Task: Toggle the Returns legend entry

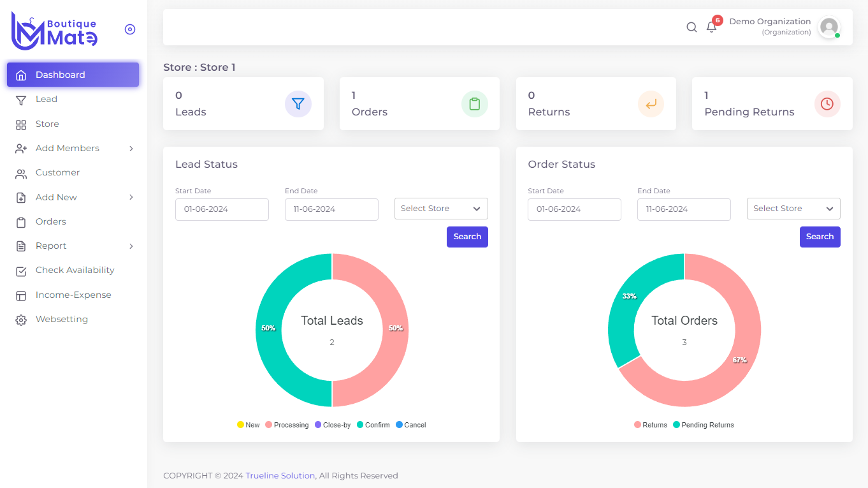Action: (651, 425)
